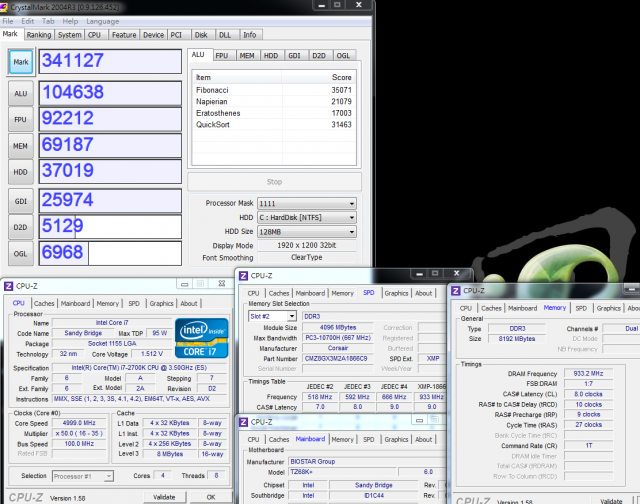Switch to the Device tab
Screen dimensions: 640x504
[153, 35]
